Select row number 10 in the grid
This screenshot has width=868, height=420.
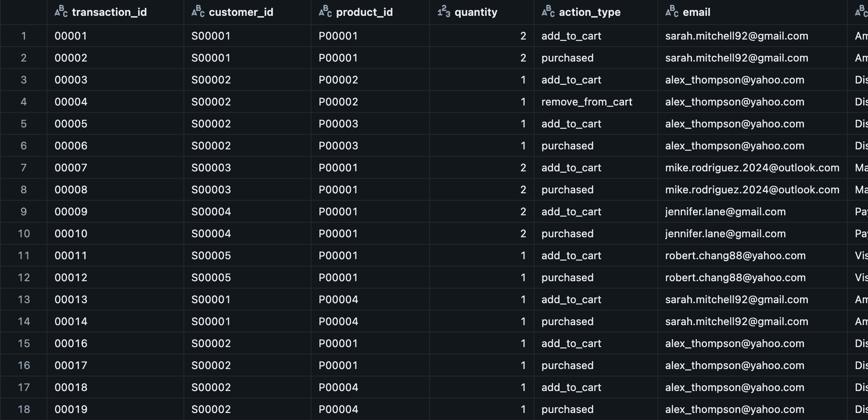tap(24, 233)
